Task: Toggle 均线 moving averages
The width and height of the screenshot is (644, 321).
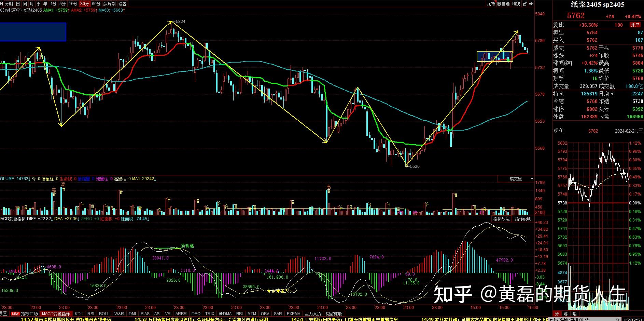Action: click(x=516, y=4)
